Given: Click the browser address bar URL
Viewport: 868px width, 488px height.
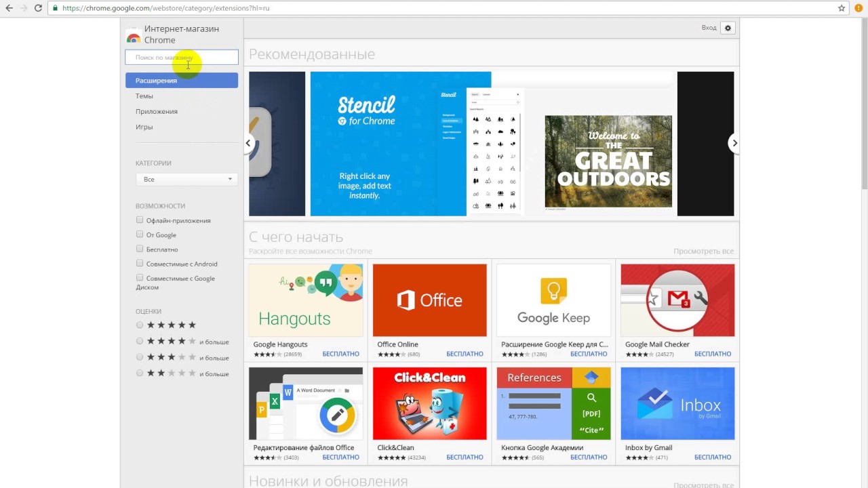Looking at the screenshot, I should click(x=165, y=8).
